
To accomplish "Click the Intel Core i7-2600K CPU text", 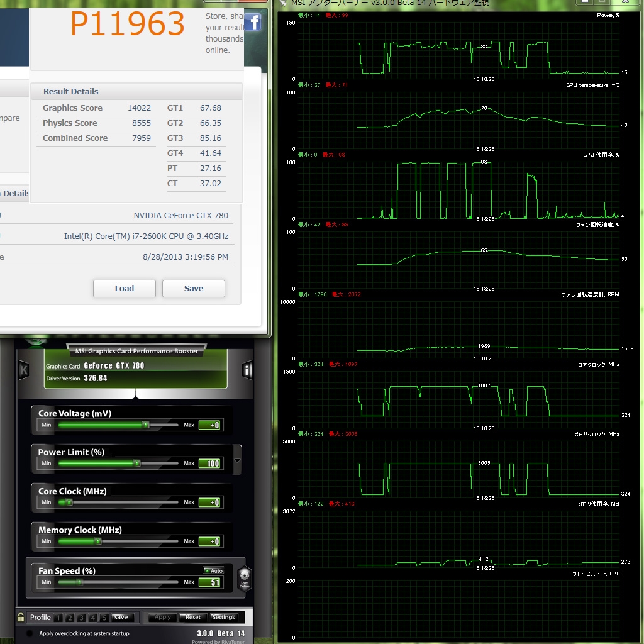I will (x=146, y=236).
